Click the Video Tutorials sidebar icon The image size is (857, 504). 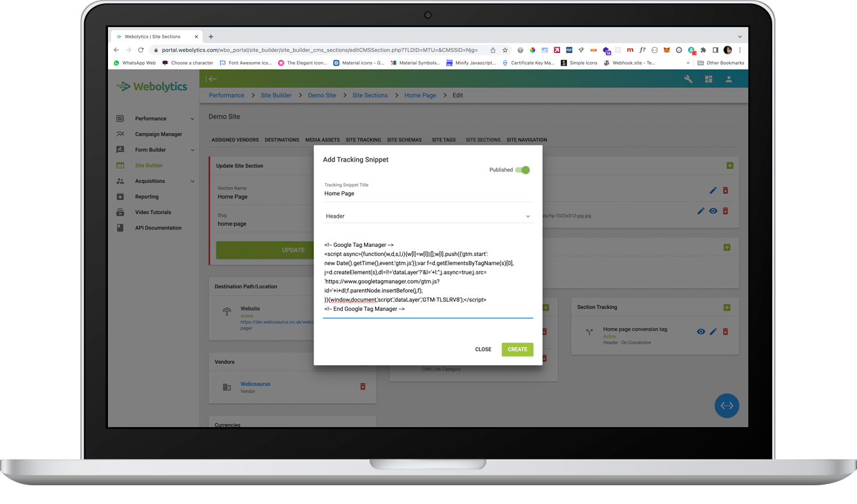click(x=120, y=212)
